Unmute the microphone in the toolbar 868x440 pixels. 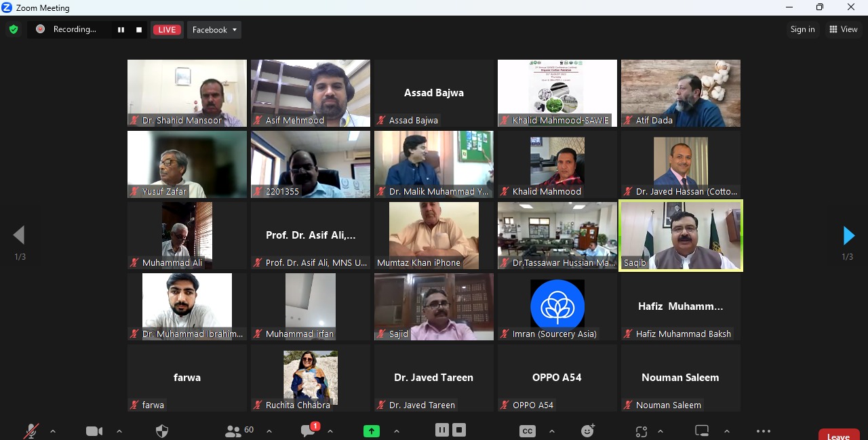coord(31,431)
